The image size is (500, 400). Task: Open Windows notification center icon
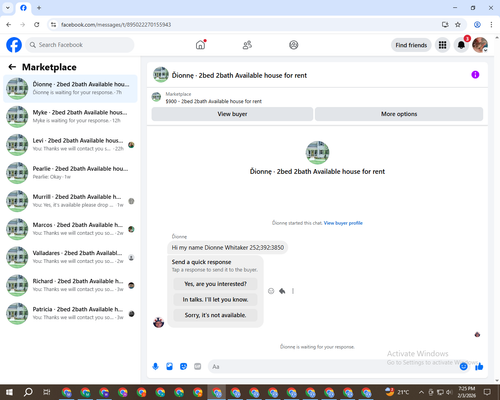click(488, 392)
